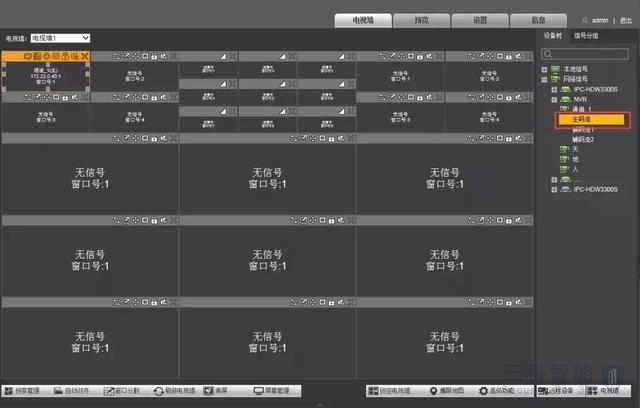Viewport: 640px width, 408px height.
Task: Switch to 信号分组 panel tab
Action: (586, 36)
